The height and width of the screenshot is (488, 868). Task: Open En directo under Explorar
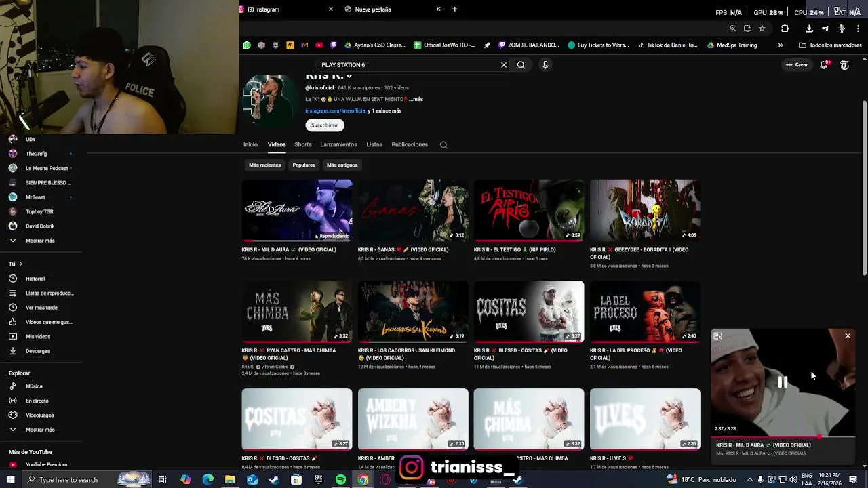(x=37, y=401)
